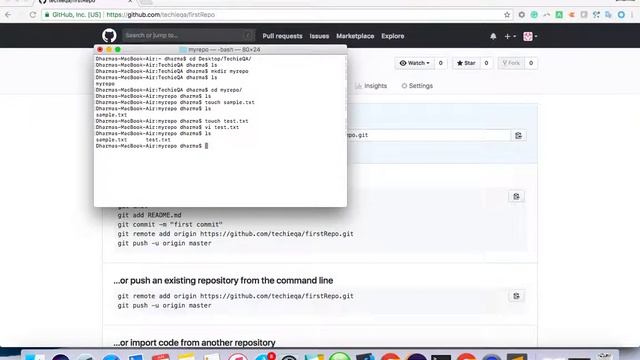Viewport: 640px width, 360px height.
Task: Copy the create-new-repository commands
Action: tap(516, 196)
